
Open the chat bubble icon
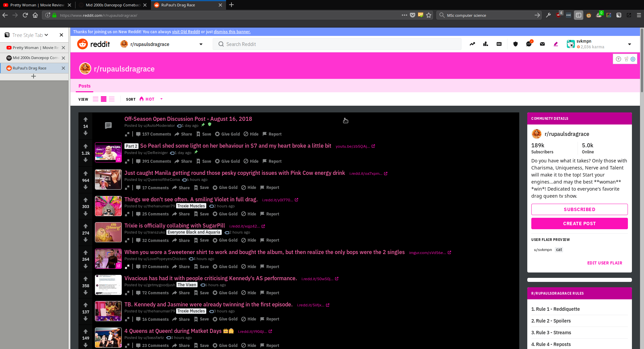[529, 44]
